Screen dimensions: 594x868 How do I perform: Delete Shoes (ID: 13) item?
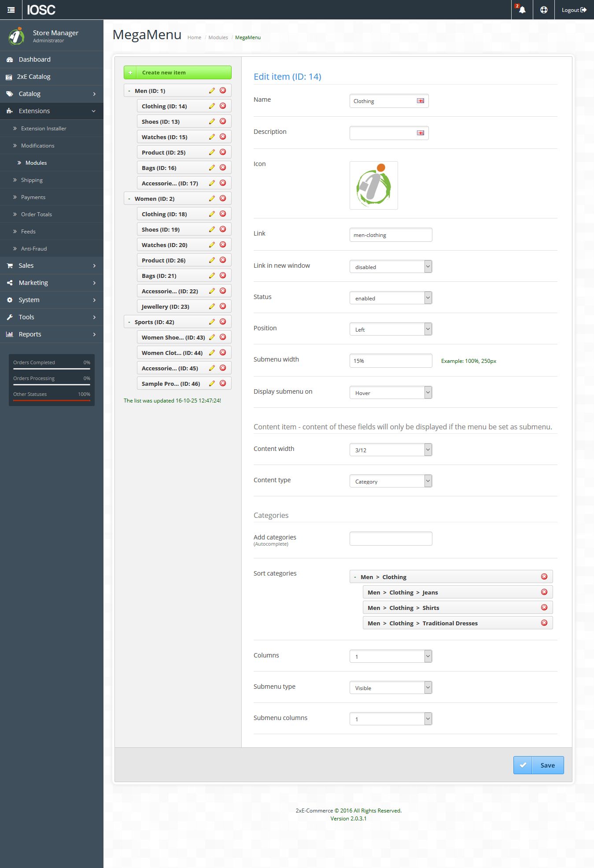tap(223, 121)
